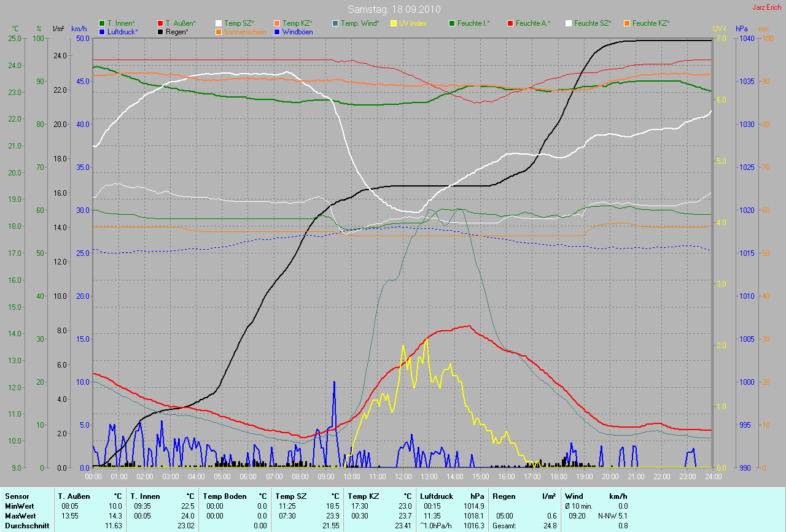Click the teal Temp. Wind legend swatch
This screenshot has height=532, width=786.
[x=335, y=23]
